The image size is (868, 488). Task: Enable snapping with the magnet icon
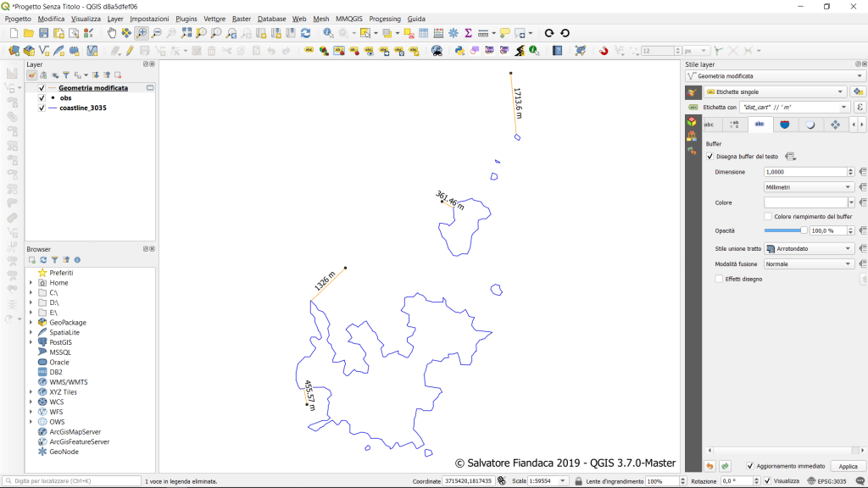604,51
